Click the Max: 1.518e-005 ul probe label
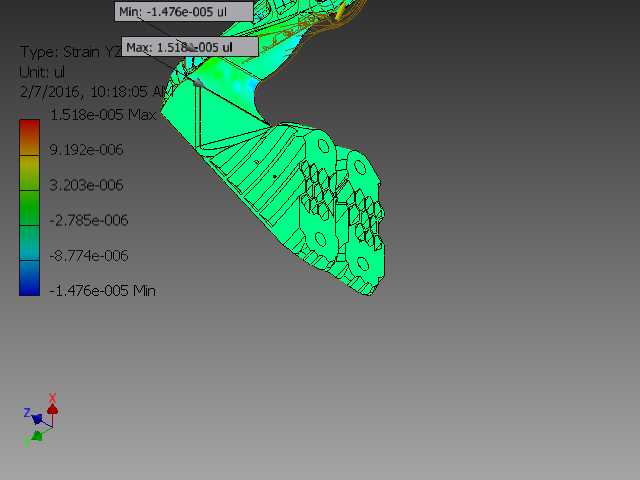640x480 pixels. tap(190, 47)
